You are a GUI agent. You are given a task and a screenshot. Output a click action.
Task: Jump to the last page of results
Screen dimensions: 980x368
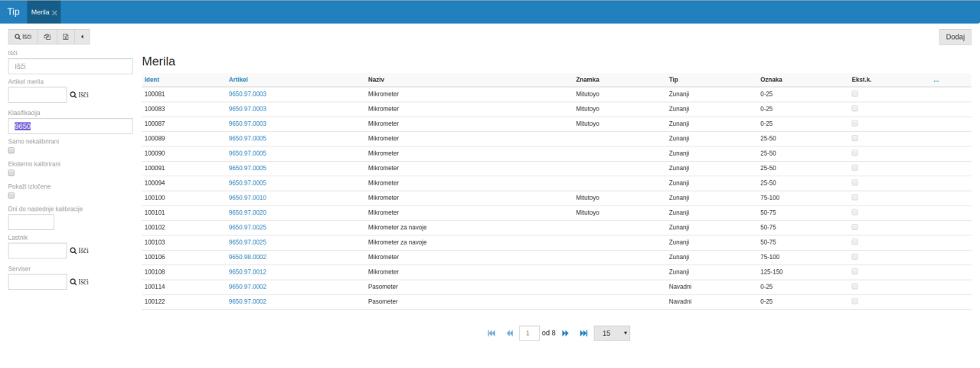point(583,333)
